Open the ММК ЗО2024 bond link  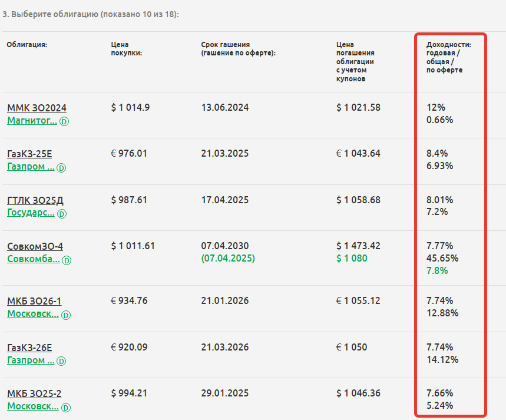tap(37, 107)
